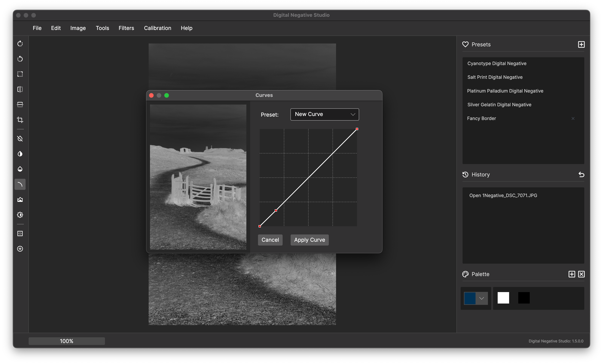Select the crop tool in sidebar
The width and height of the screenshot is (603, 364).
[20, 120]
